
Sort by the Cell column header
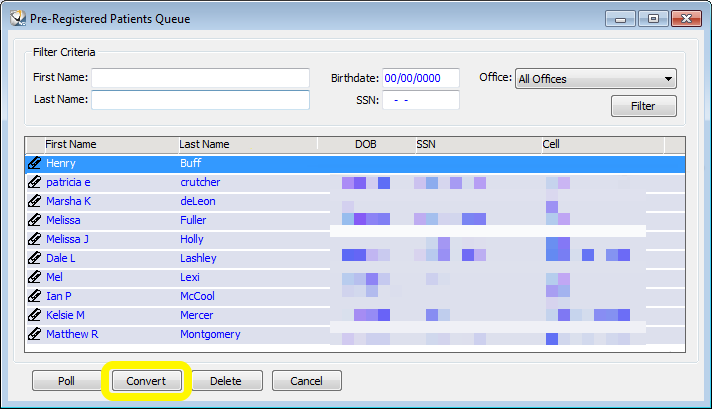(603, 144)
